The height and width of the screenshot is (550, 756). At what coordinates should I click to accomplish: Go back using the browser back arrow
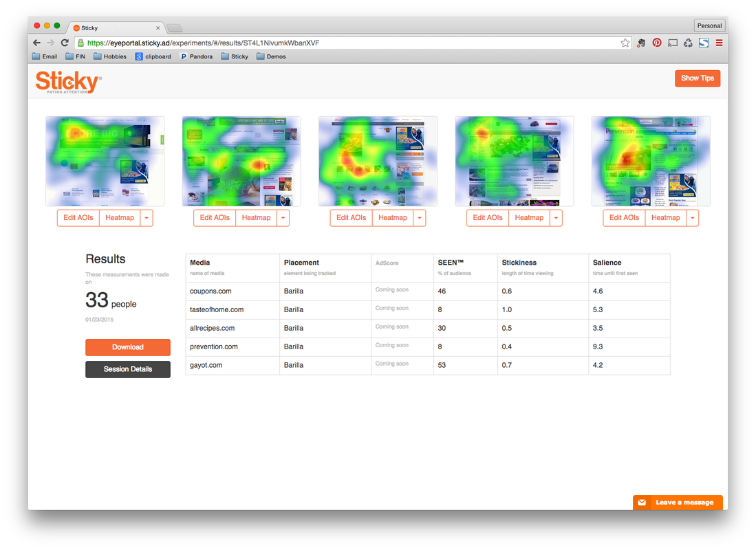coord(37,43)
